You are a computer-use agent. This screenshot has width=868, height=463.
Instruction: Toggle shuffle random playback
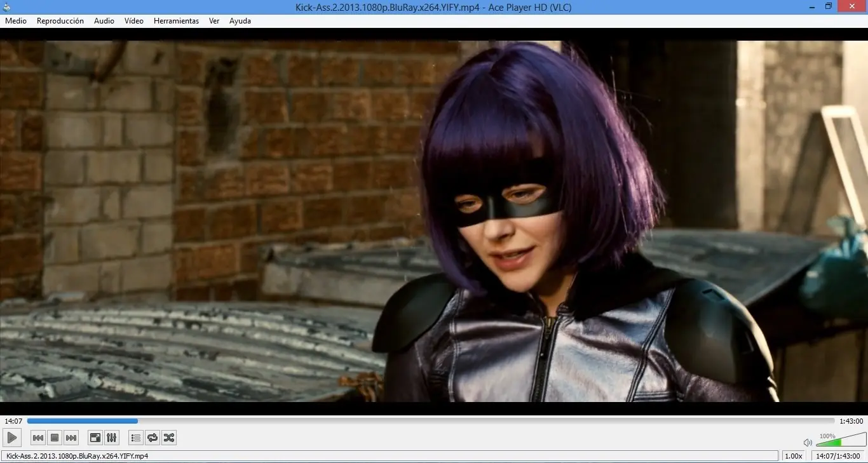pos(168,438)
